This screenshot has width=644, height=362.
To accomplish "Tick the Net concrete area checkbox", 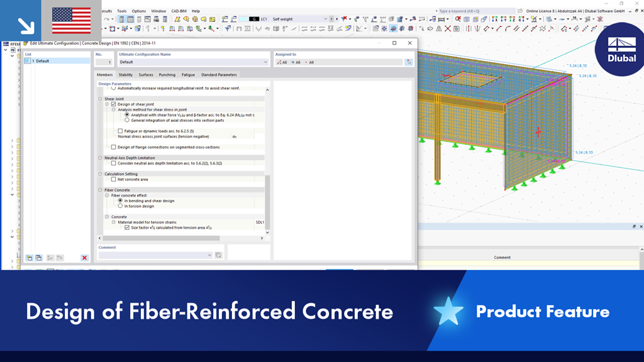I will coord(114,179).
